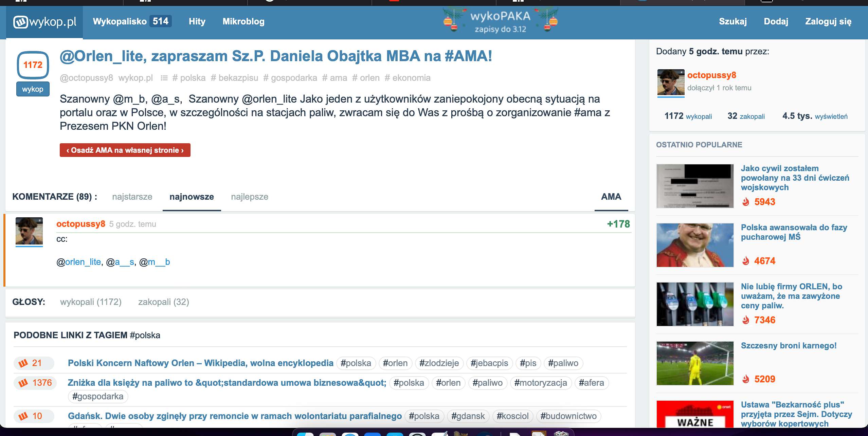Open Ustawa Bezkarność plus article link
The width and height of the screenshot is (868, 436).
coord(796,414)
